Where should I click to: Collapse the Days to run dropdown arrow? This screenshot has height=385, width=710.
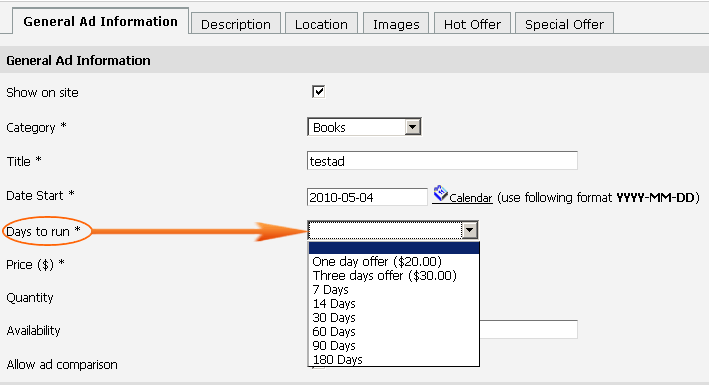[x=470, y=230]
